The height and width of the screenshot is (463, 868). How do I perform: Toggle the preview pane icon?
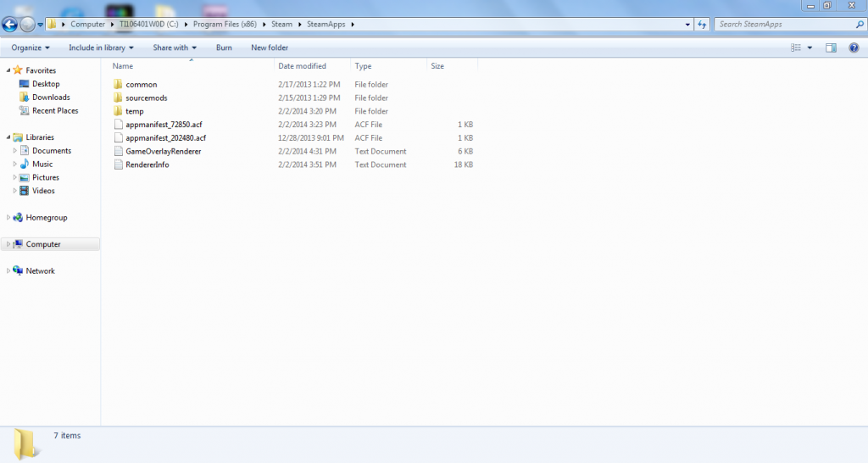tap(831, 47)
